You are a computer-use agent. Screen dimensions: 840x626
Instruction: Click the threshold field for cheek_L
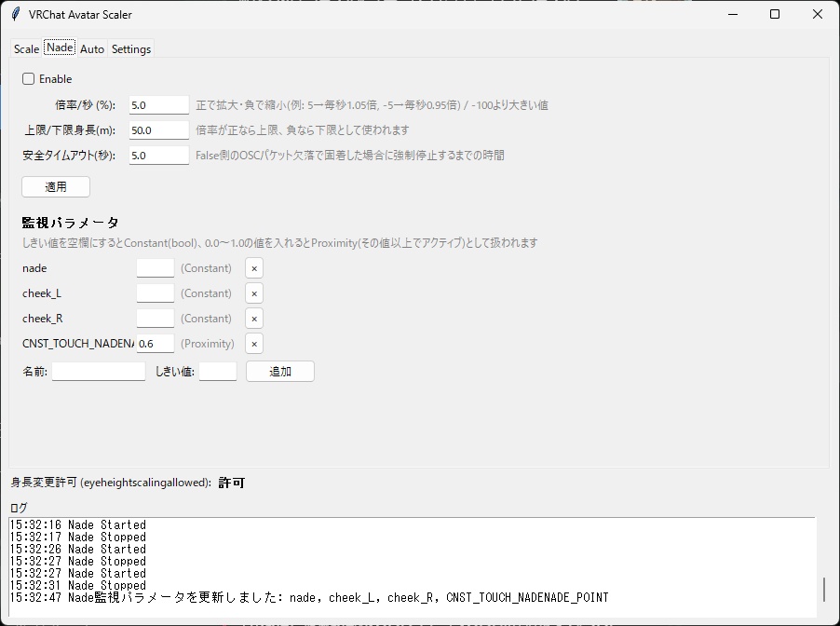(156, 293)
